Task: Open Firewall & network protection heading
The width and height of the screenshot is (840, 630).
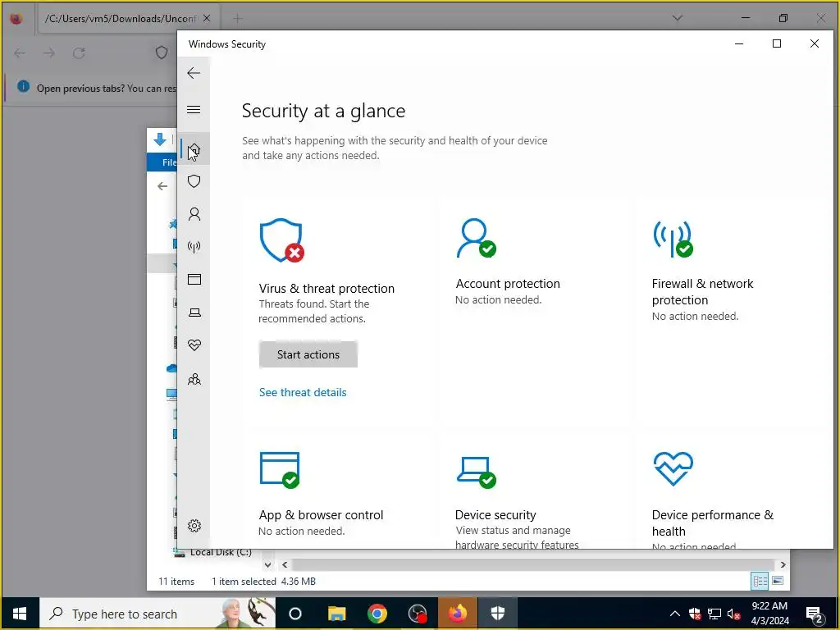Action: click(x=702, y=291)
